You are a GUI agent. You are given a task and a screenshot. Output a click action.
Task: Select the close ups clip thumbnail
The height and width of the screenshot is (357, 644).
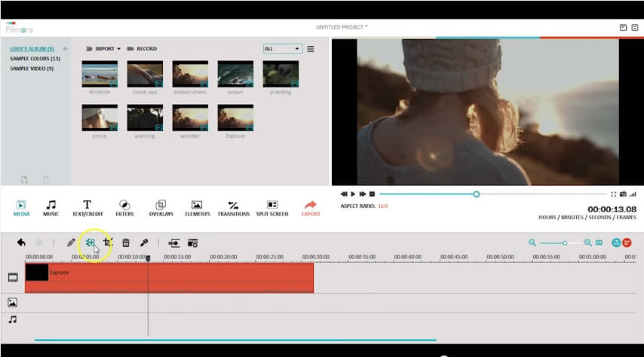tap(145, 74)
